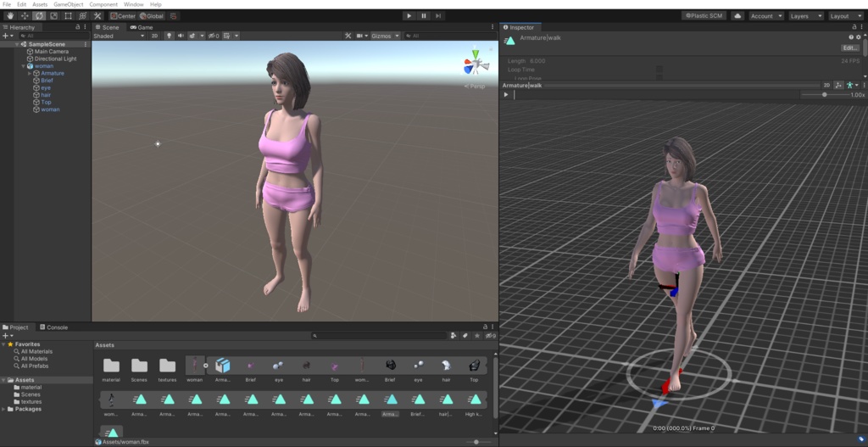Start Play mode
This screenshot has height=447, width=868.
pyautogui.click(x=409, y=16)
